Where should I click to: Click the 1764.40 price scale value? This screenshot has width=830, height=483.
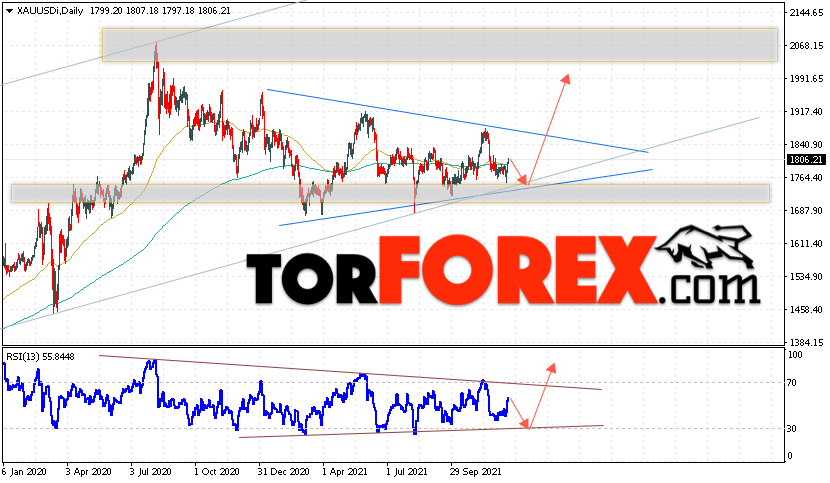point(806,177)
